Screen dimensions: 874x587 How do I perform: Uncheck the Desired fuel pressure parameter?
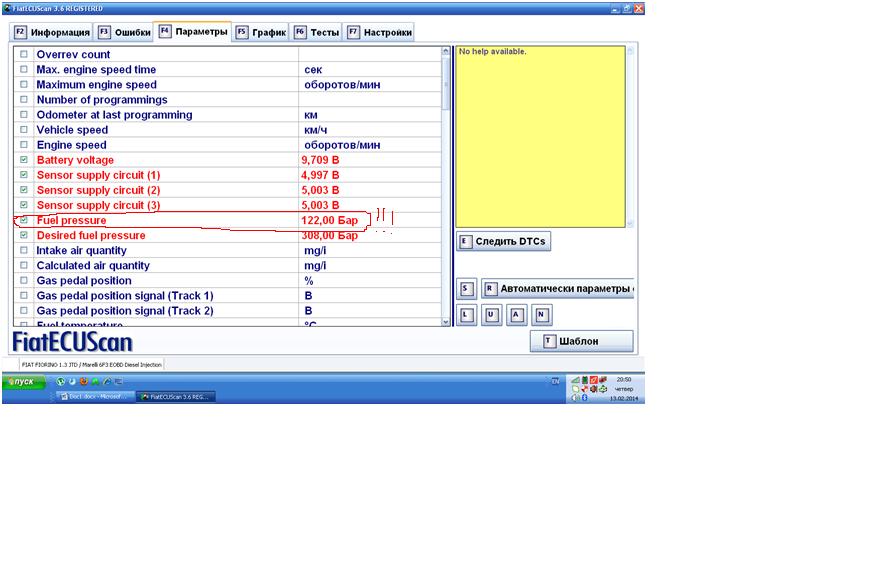click(24, 236)
